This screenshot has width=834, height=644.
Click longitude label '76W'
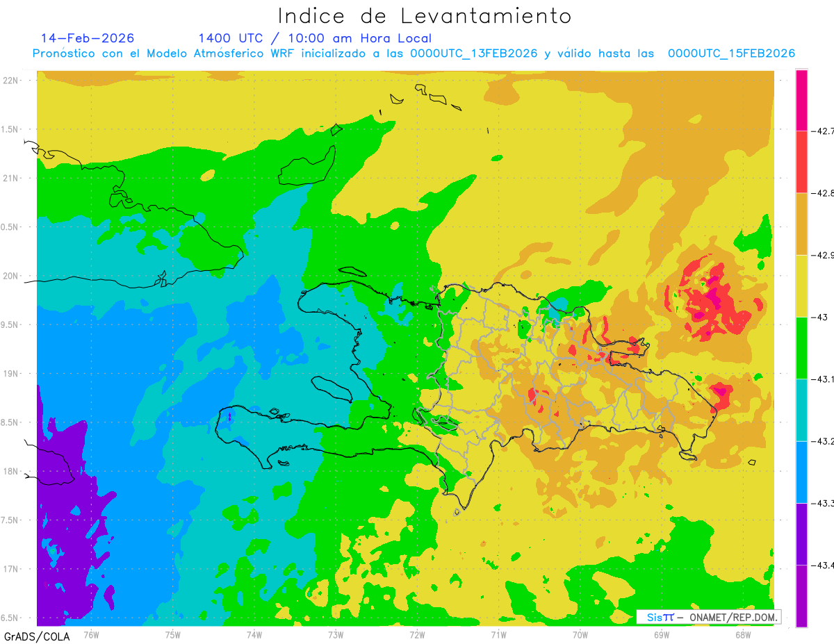(x=91, y=634)
